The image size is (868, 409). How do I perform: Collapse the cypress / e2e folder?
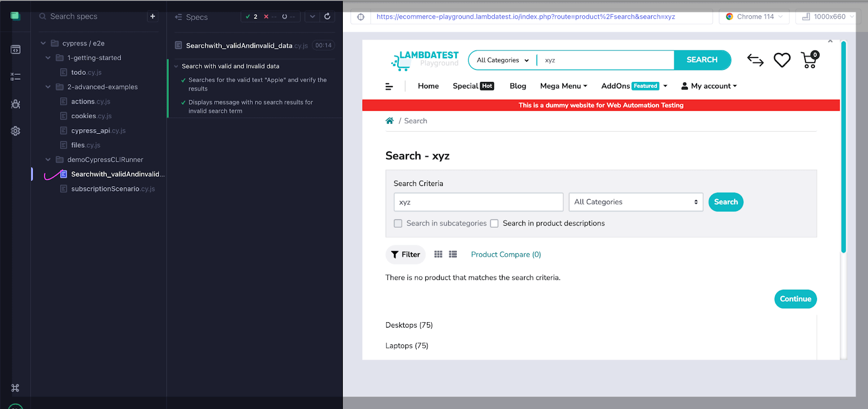[x=43, y=43]
